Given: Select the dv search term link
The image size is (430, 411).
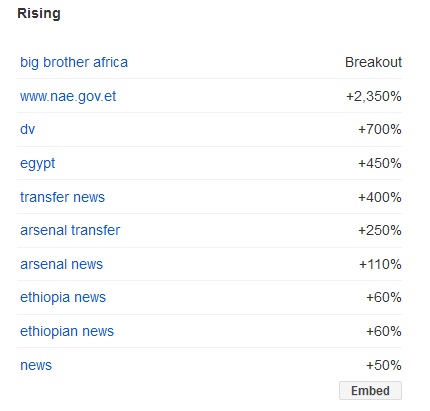Looking at the screenshot, I should click(x=27, y=129).
